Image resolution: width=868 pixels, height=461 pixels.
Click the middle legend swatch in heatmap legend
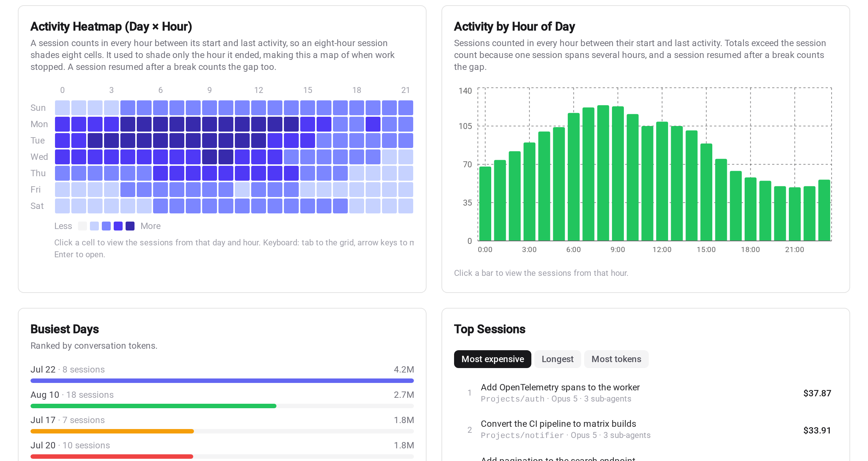(106, 226)
